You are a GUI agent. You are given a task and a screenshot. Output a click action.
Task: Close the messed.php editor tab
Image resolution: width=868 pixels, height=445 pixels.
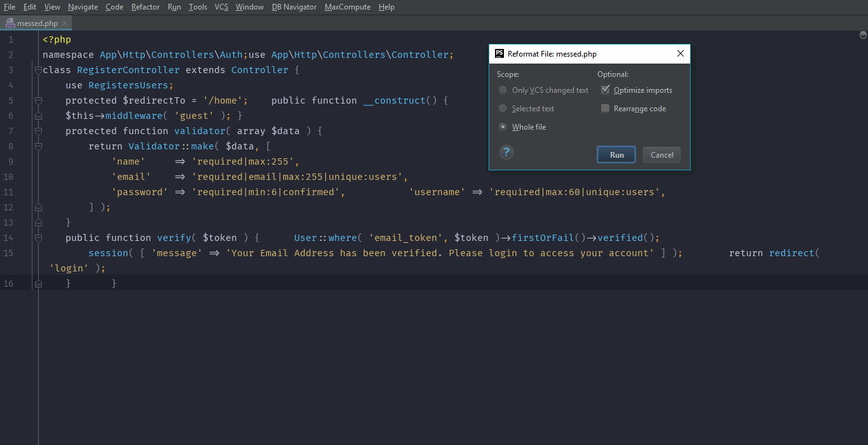point(65,24)
